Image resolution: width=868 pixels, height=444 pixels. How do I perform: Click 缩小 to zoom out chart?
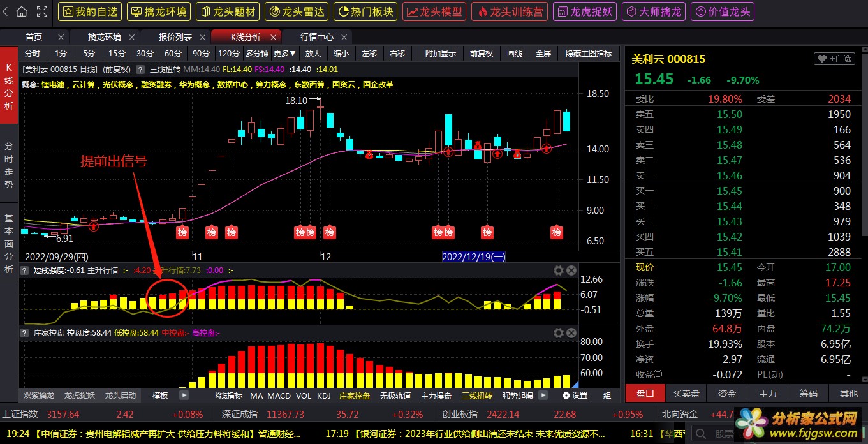pyautogui.click(x=341, y=54)
